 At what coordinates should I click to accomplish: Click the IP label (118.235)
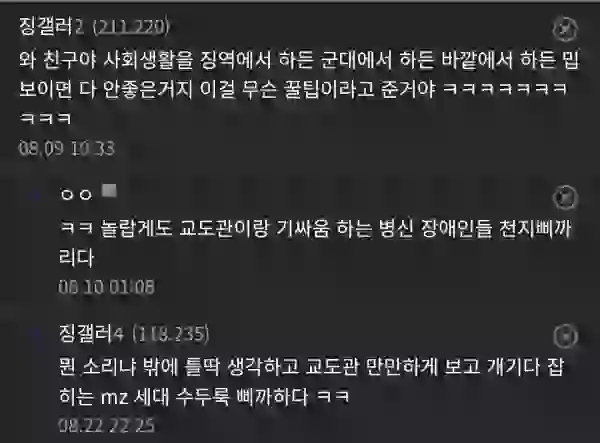point(171,334)
